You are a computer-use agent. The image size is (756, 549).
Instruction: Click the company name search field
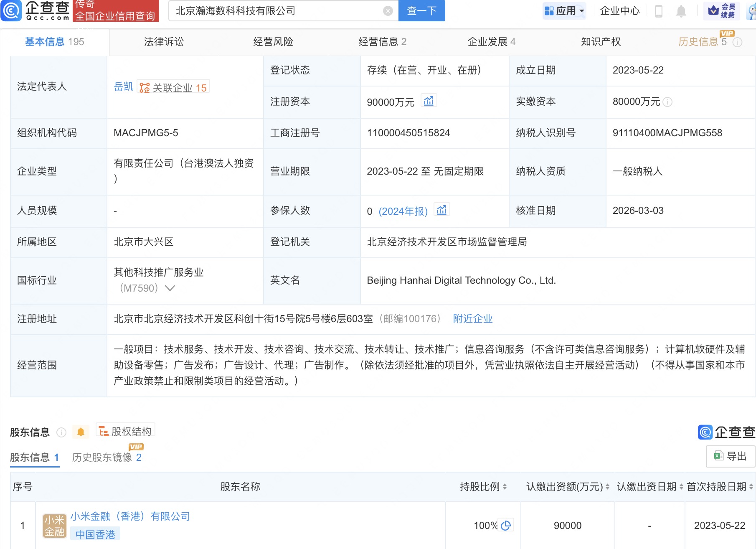[276, 11]
